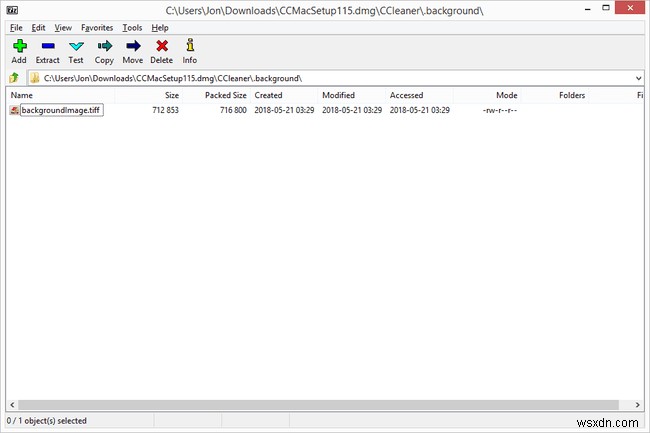Screen dimensions: 650x433
Task: Sort by the Created column header
Action: [x=284, y=95]
